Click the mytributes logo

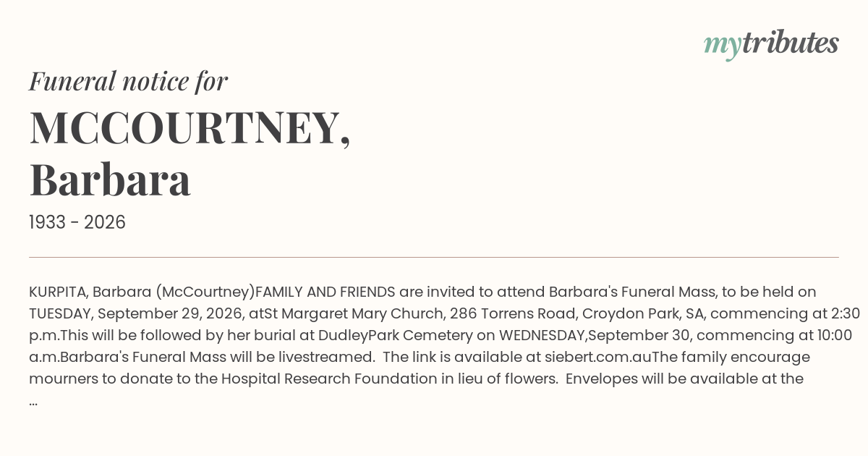click(771, 44)
